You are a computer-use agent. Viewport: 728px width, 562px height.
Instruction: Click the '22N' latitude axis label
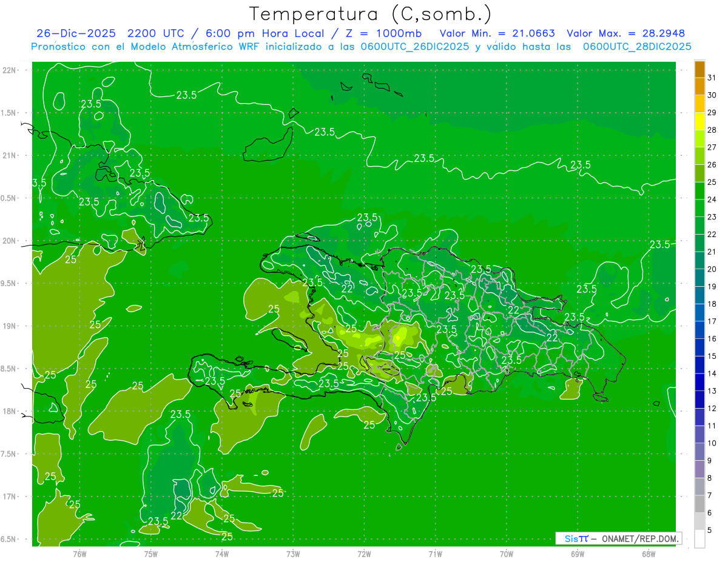coord(9,70)
